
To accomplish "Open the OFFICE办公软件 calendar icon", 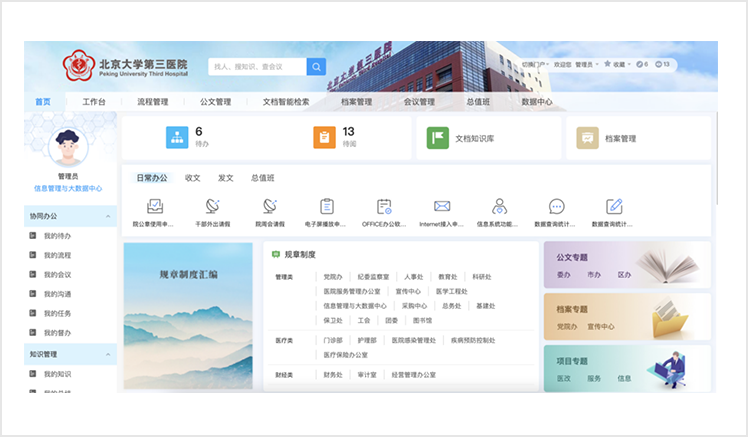I will (x=384, y=206).
